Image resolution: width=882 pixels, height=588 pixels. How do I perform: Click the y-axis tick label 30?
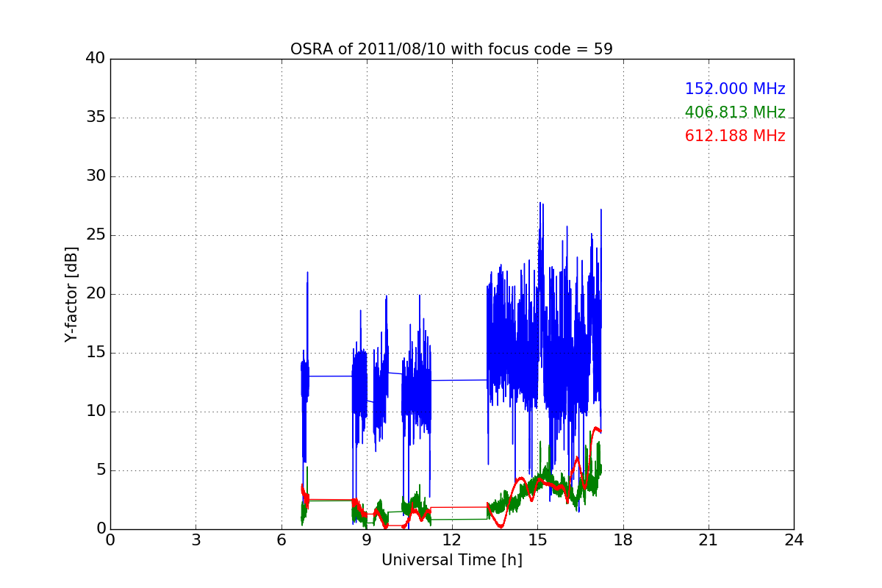(x=96, y=176)
